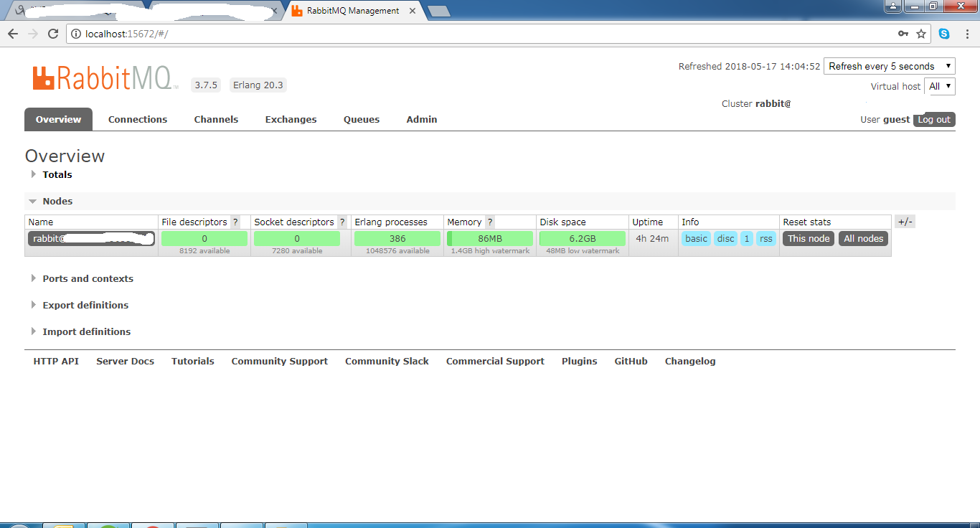Image resolution: width=980 pixels, height=528 pixels.
Task: Click the Socket descriptors help question mark
Action: click(x=342, y=222)
